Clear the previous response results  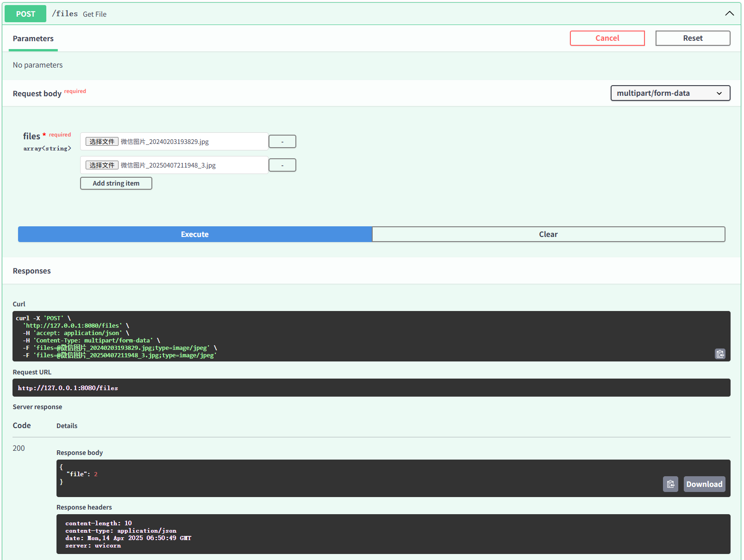548,234
